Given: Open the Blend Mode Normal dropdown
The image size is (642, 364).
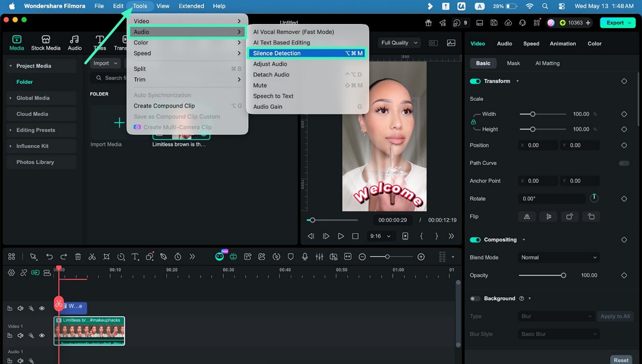Looking at the screenshot, I should pyautogui.click(x=559, y=257).
